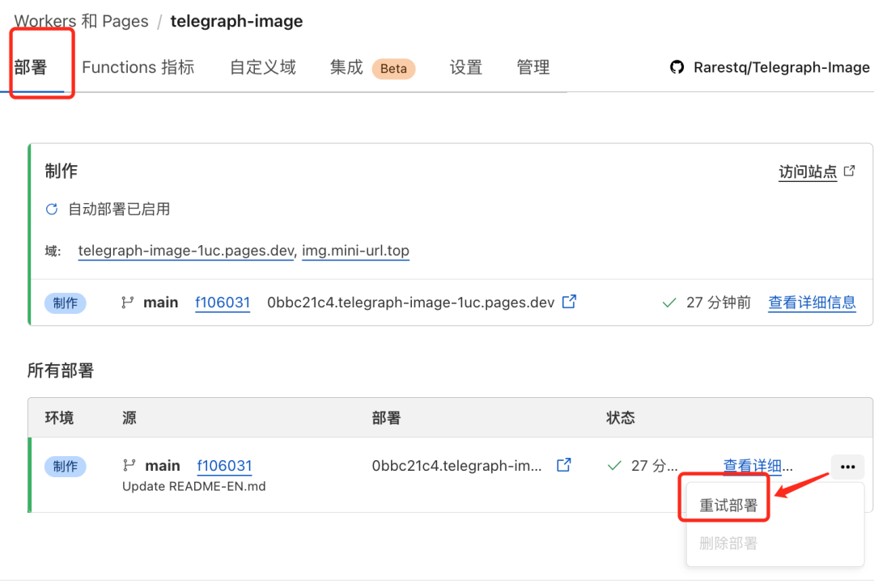This screenshot has width=874, height=588.
Task: Click 环境 column header
Action: 59,418
